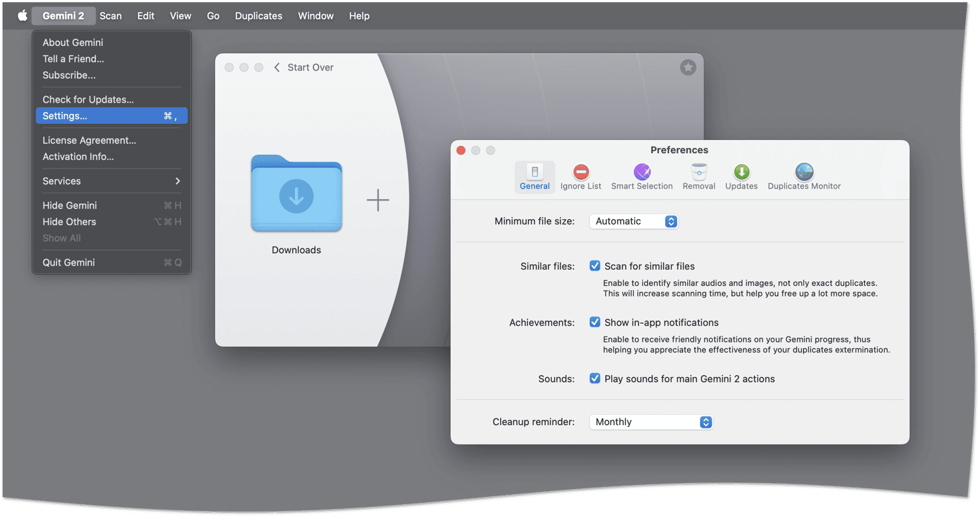Image resolution: width=980 pixels, height=517 pixels.
Task: Open the Help menu
Action: [359, 16]
